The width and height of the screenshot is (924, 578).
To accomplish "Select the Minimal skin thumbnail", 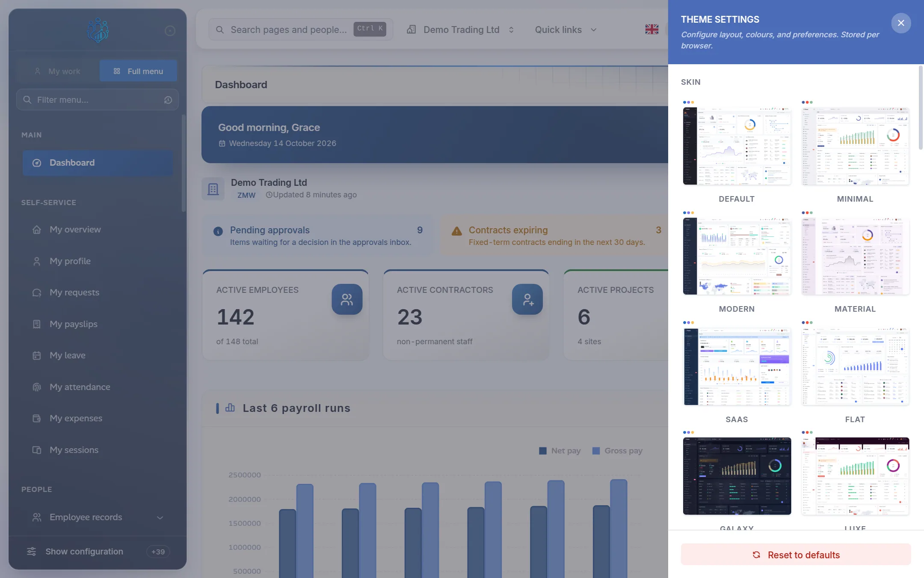I will click(x=855, y=146).
